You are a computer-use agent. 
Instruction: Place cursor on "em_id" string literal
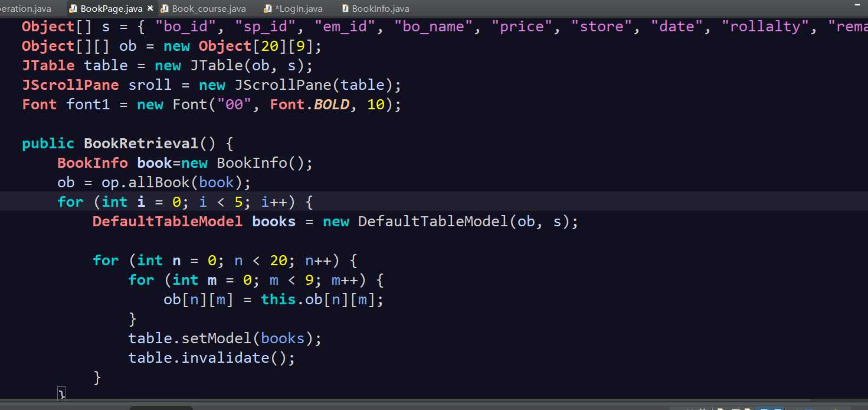coord(346,27)
